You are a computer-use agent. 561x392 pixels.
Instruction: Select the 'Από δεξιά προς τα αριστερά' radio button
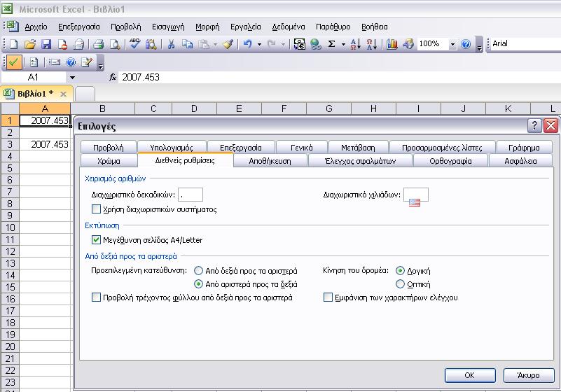pos(198,271)
